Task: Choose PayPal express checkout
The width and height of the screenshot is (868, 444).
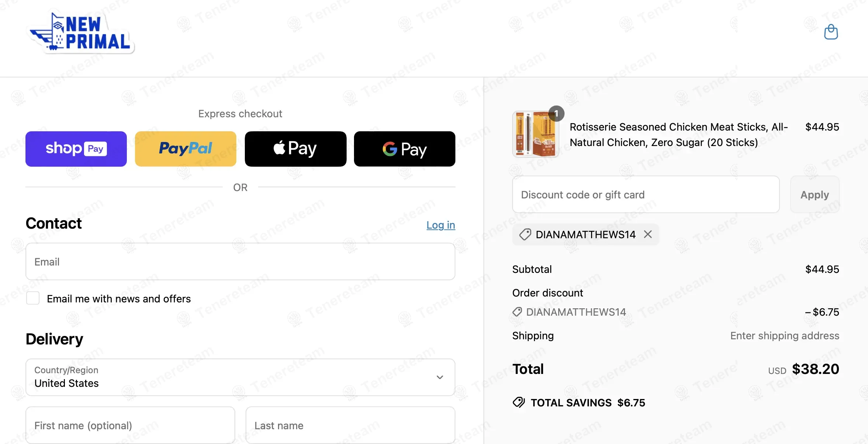Action: (185, 149)
